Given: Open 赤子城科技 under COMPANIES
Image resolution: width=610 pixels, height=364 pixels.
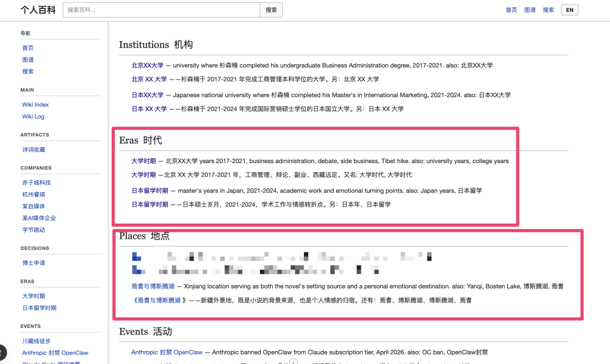Looking at the screenshot, I should (x=36, y=182).
